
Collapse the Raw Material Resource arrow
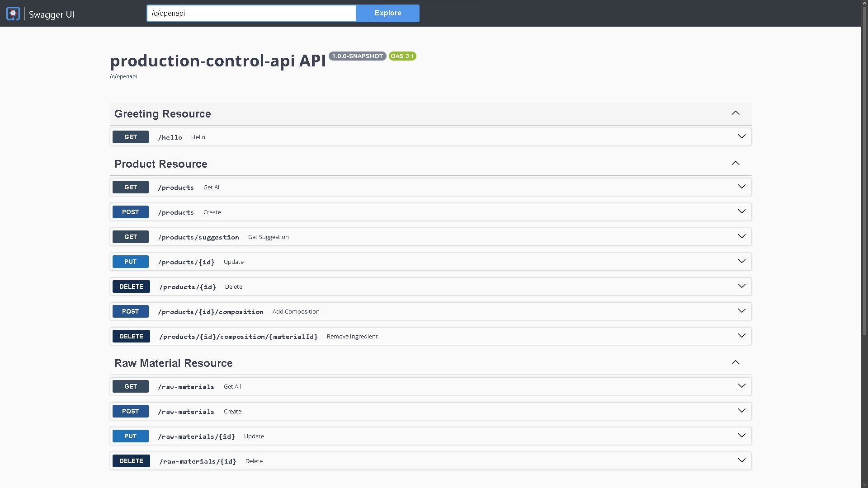point(736,363)
